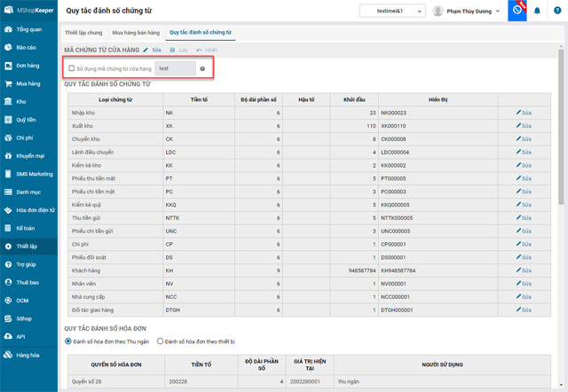Screen dimensions: 568x392
Task: Click the Khuyến mại promotion icon
Action: tap(8, 156)
